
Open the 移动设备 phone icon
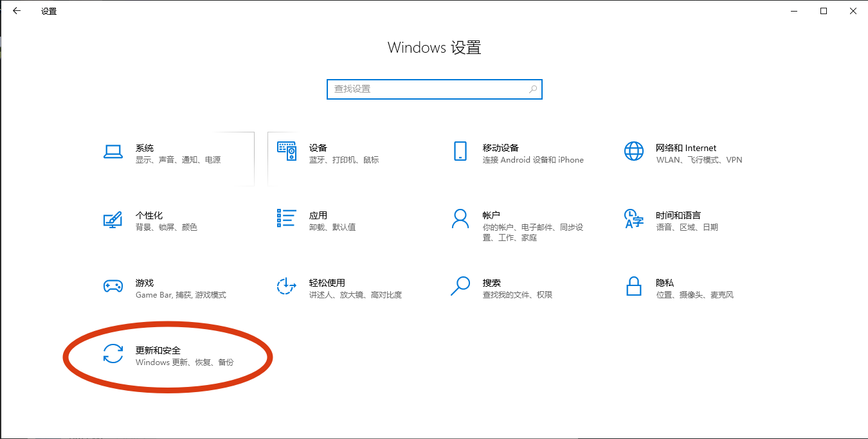pyautogui.click(x=460, y=151)
